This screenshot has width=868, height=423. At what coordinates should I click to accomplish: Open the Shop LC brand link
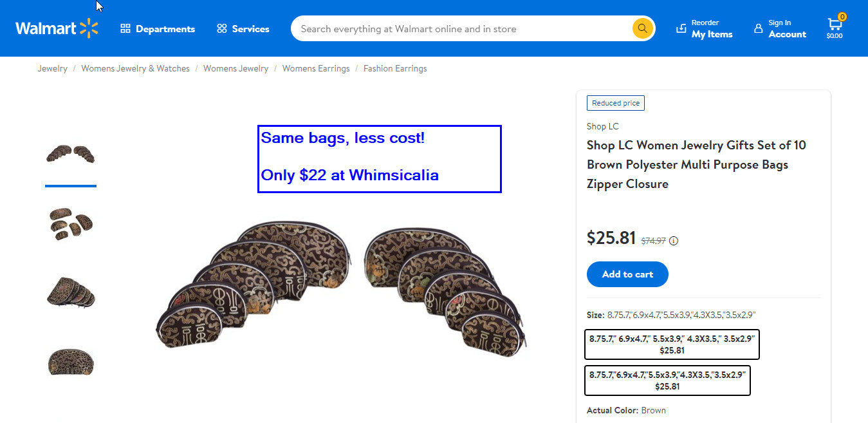click(x=602, y=126)
